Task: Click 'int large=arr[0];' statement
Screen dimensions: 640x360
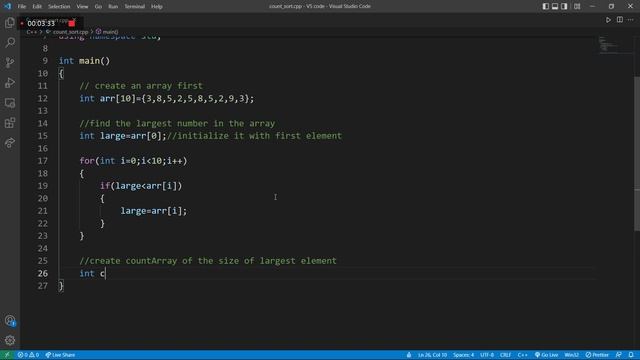Action: tap(123, 136)
